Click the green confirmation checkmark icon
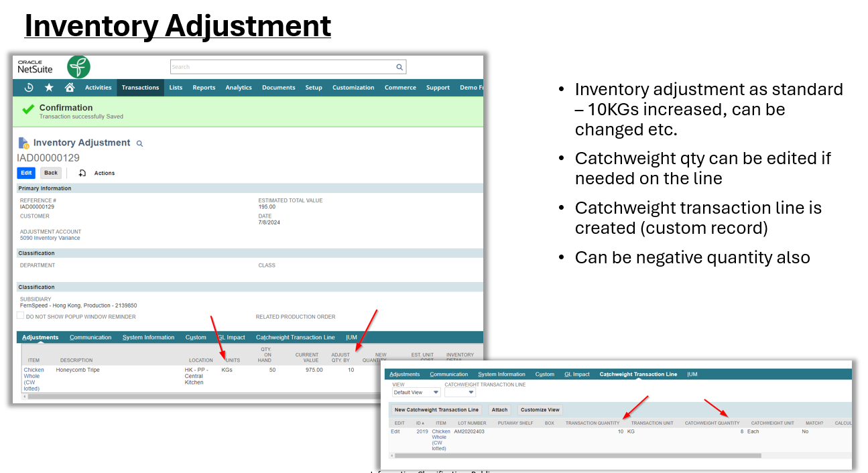The height and width of the screenshot is (473, 868). point(28,110)
